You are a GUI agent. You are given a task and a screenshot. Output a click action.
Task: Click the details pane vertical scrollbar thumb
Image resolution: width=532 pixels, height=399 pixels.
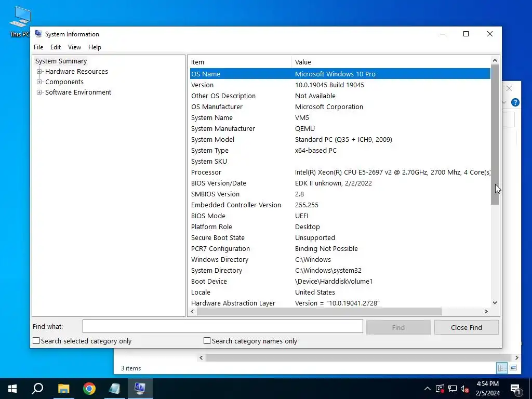pyautogui.click(x=495, y=135)
